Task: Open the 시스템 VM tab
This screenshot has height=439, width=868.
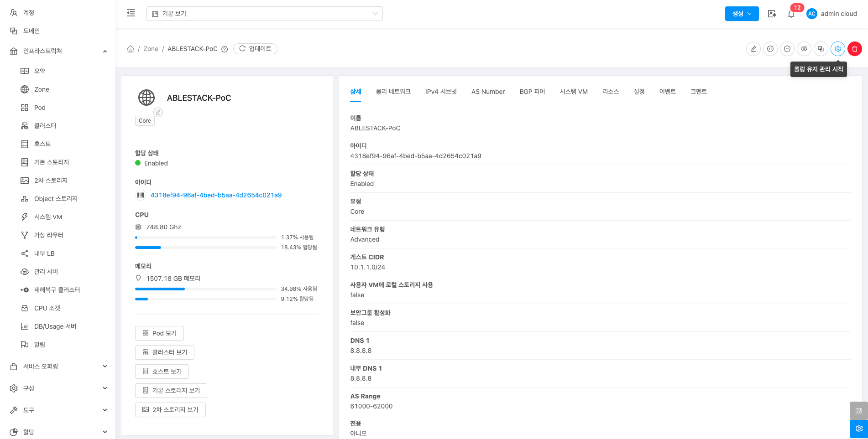Action: (x=573, y=92)
